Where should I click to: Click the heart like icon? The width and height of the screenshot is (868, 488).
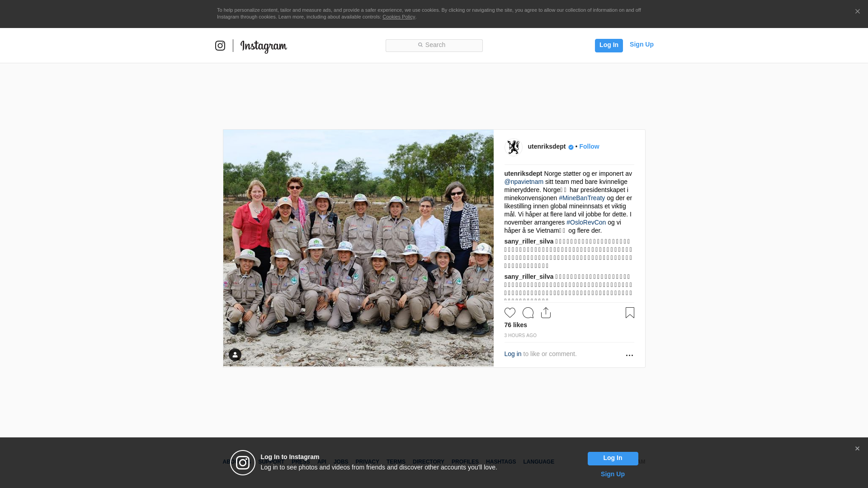tap(509, 313)
